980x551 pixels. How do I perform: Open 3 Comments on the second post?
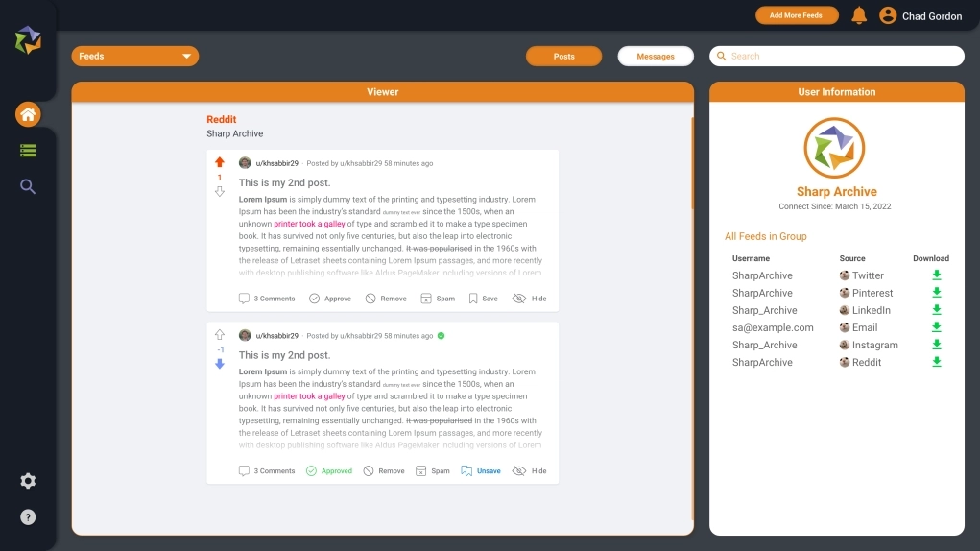[267, 471]
